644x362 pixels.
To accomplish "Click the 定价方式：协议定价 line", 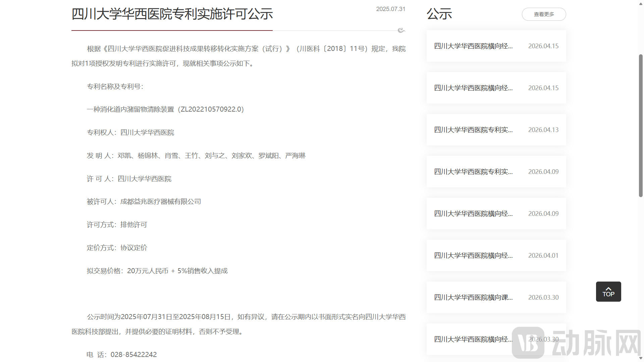I will click(x=117, y=248).
